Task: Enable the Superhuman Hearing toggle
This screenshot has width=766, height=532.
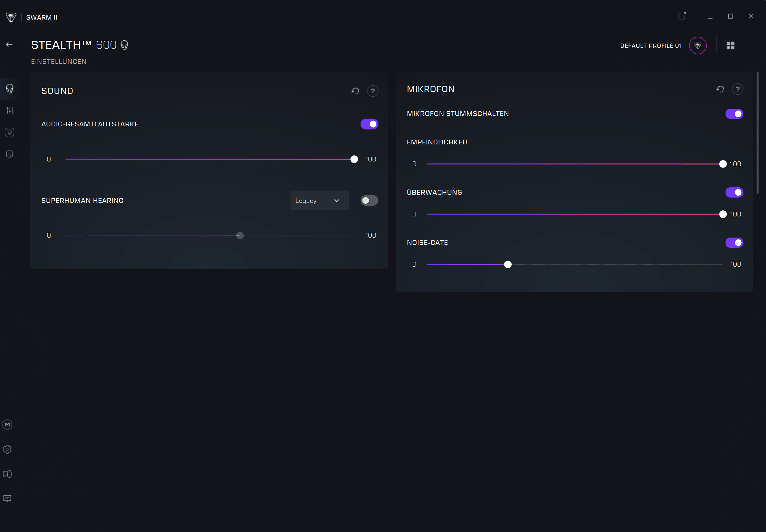Action: click(369, 201)
